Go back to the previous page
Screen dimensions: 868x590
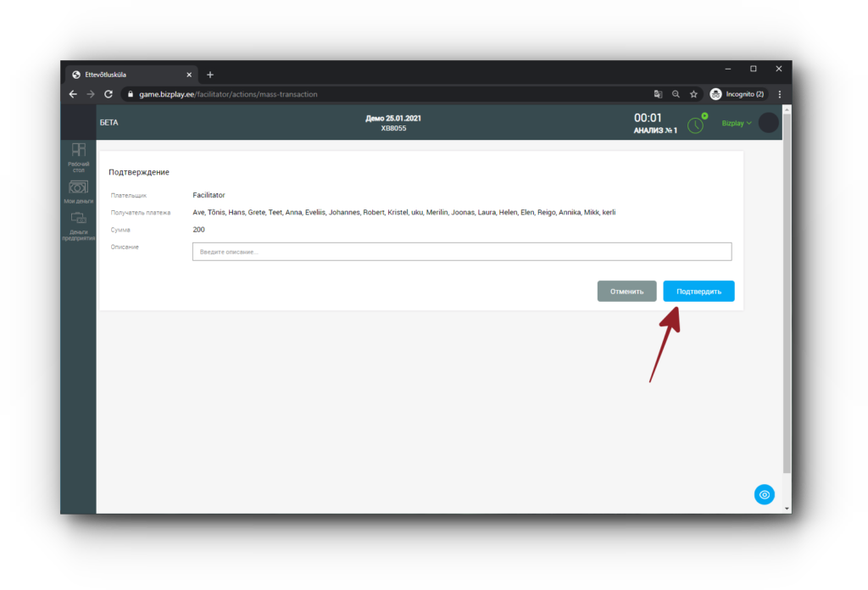pos(73,94)
